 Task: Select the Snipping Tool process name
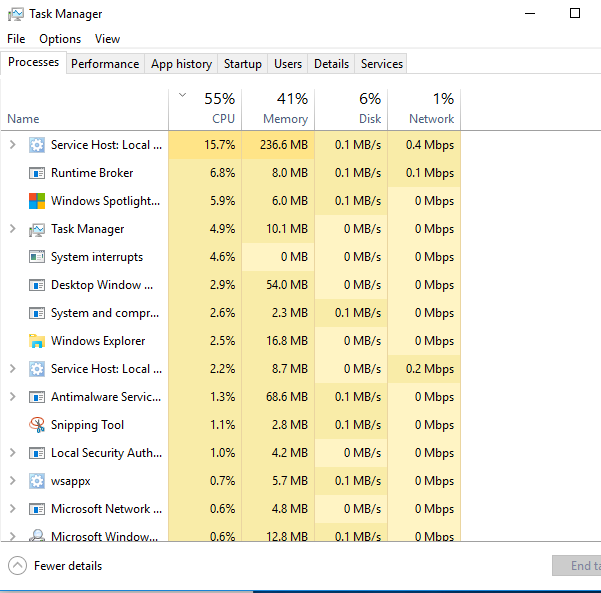(87, 425)
